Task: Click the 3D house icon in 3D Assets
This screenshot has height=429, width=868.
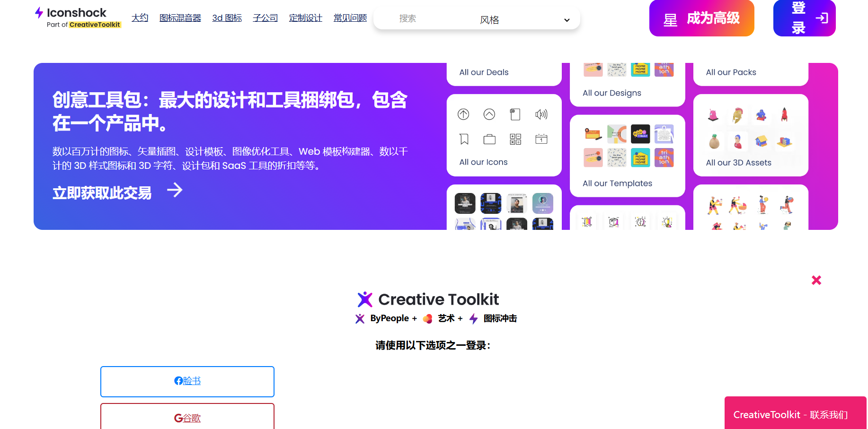Action: [x=761, y=141]
